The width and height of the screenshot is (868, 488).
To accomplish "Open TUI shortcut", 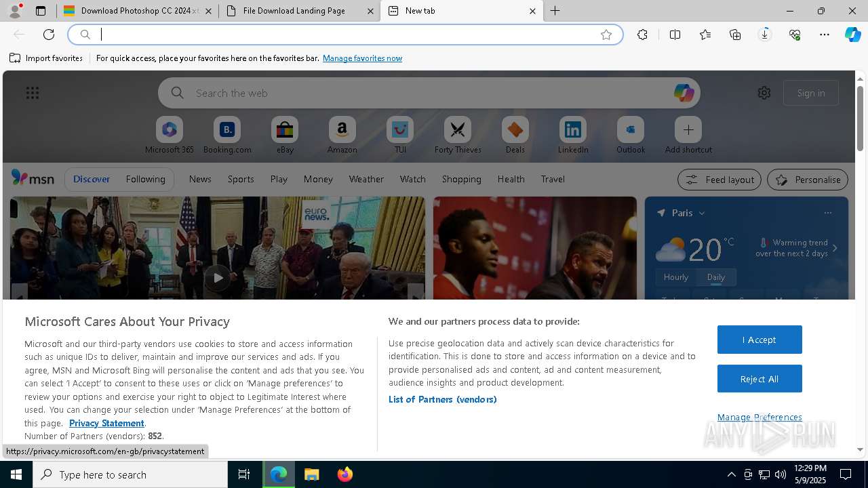I will tap(400, 135).
